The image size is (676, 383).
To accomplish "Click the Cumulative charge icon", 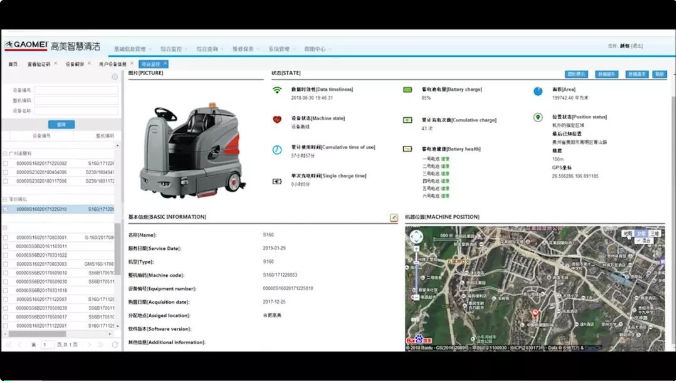I will click(407, 120).
